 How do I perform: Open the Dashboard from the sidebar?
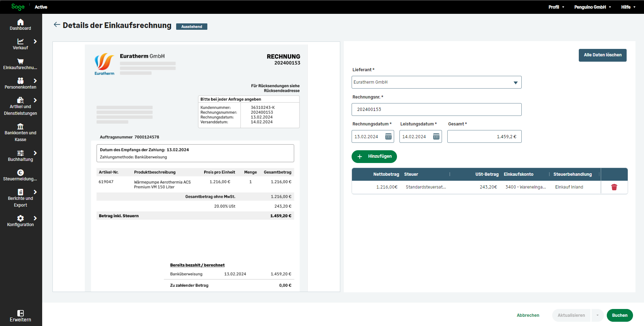pos(20,24)
